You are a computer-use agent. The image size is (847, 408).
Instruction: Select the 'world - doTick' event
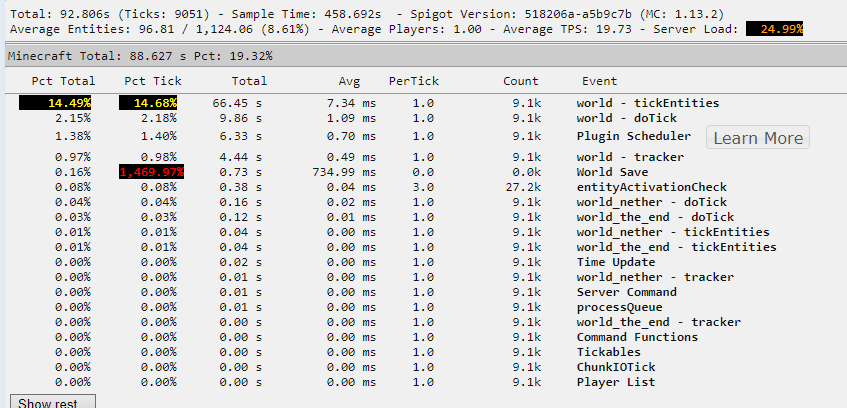click(627, 118)
